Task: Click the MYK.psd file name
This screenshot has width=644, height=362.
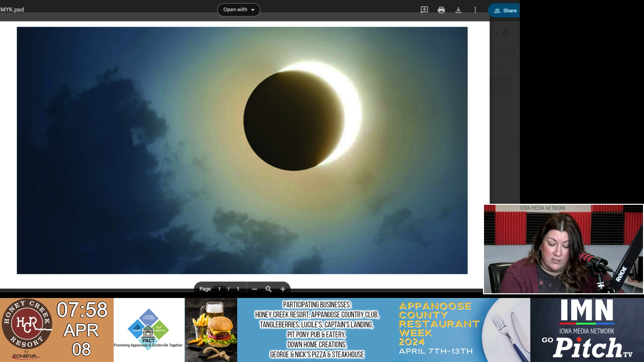Action: (12, 10)
